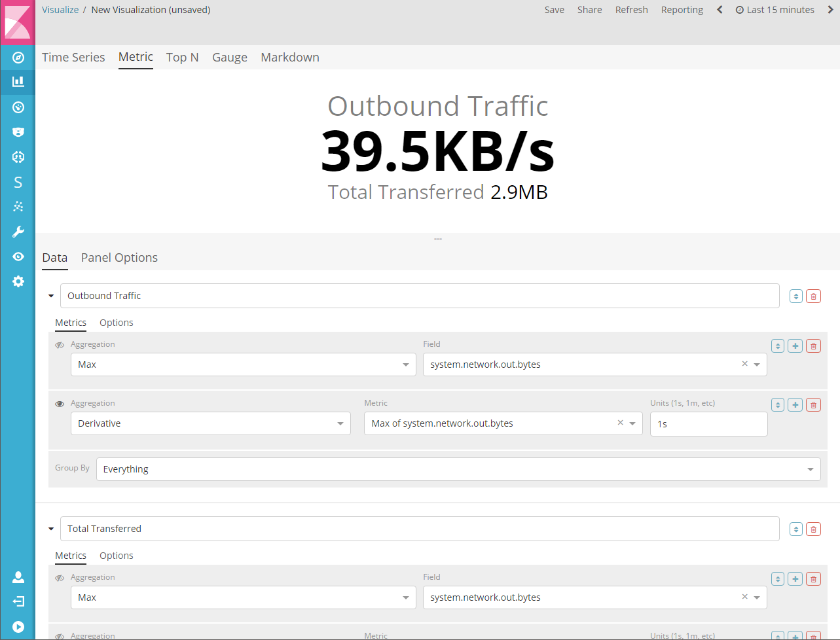This screenshot has width=840, height=640.
Task: Switch to the Gauge visualization tab
Action: tap(229, 58)
